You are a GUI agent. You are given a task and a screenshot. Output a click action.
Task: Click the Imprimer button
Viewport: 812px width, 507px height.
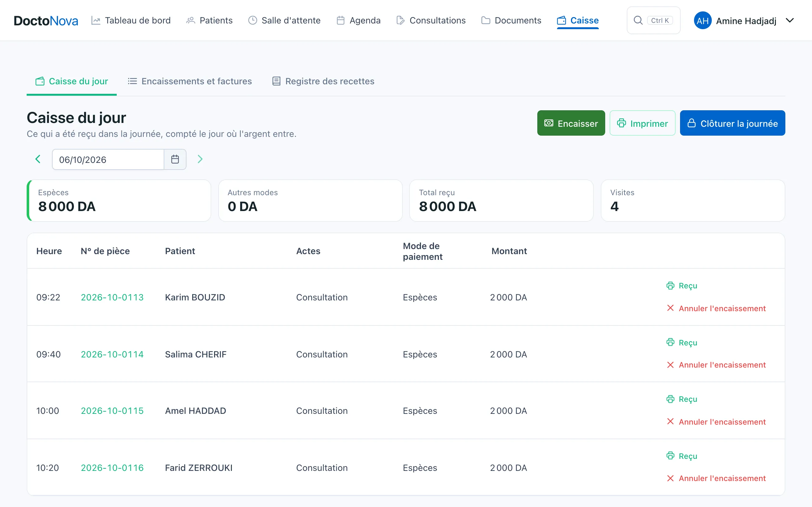pos(642,123)
